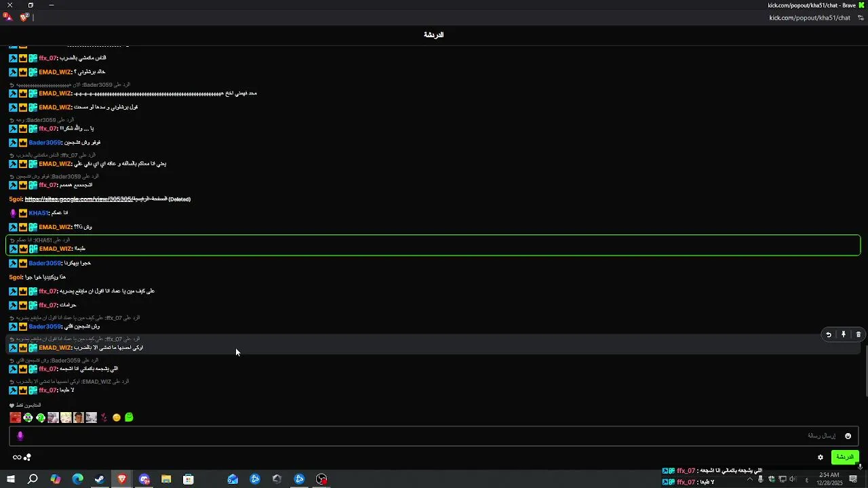Click the green extension icon in title bar
The width and height of the screenshot is (868, 488).
coord(861,5)
